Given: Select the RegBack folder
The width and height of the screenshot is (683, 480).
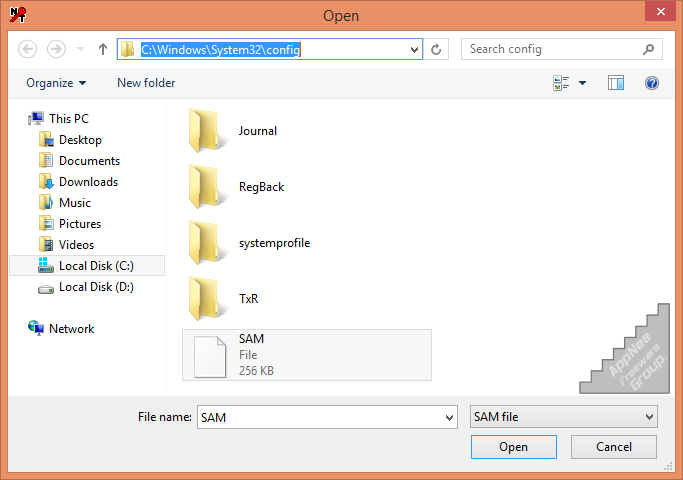Looking at the screenshot, I should (x=307, y=187).
